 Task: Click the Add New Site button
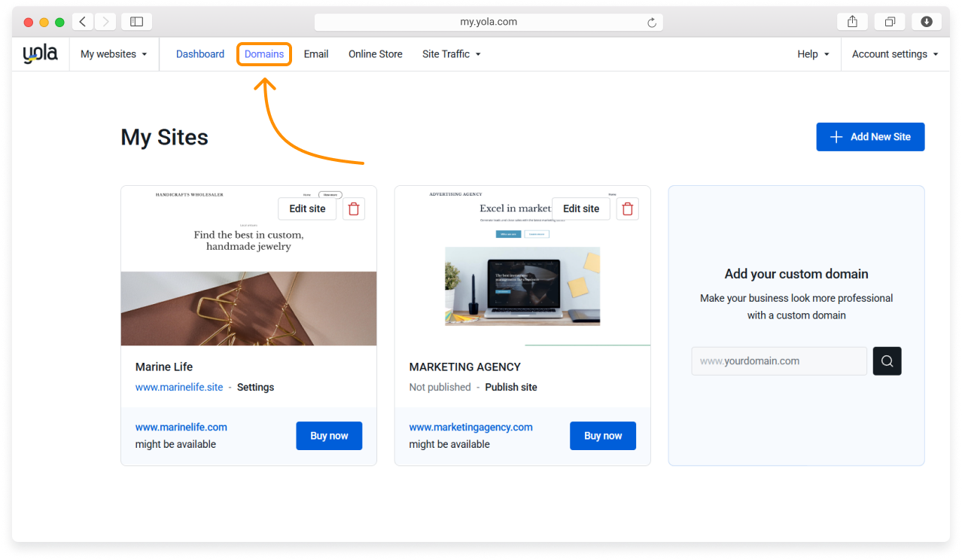pyautogui.click(x=870, y=137)
